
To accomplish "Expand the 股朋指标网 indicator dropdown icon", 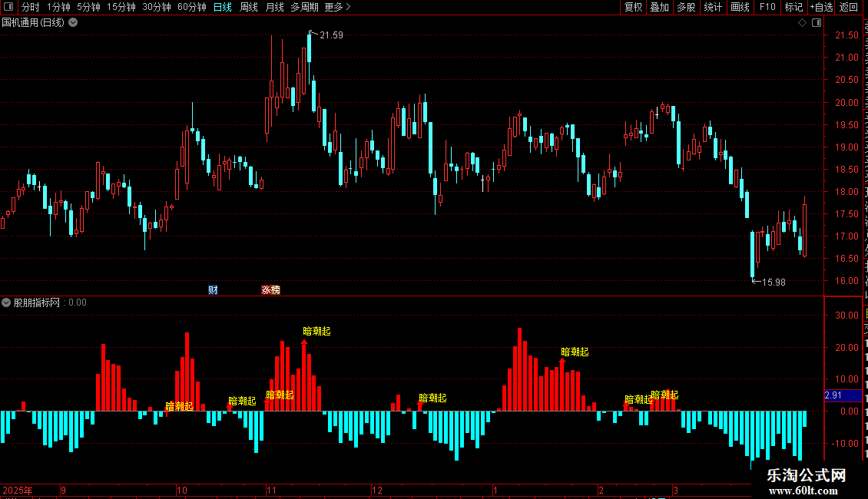I will [6, 302].
